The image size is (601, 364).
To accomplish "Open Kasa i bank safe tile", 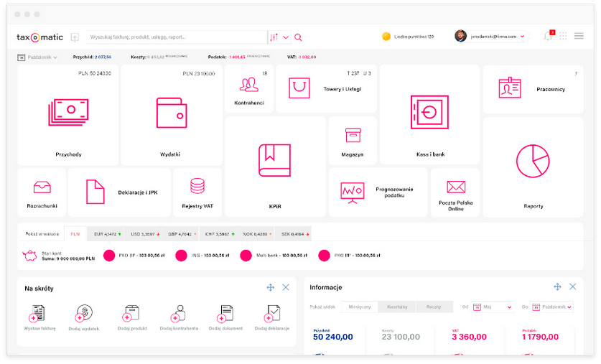I will [x=429, y=115].
